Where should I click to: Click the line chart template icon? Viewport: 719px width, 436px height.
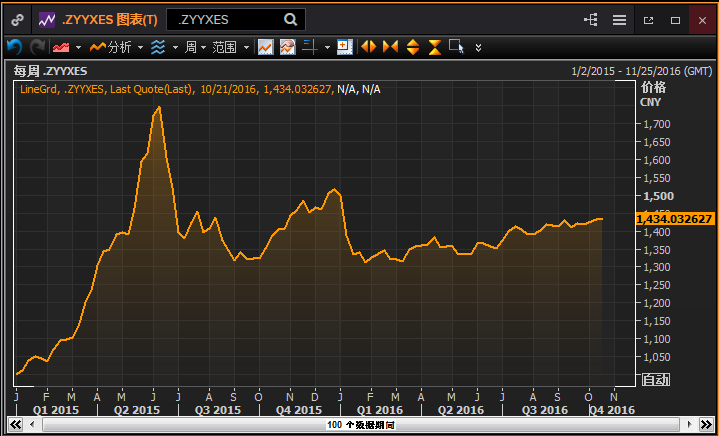[266, 47]
